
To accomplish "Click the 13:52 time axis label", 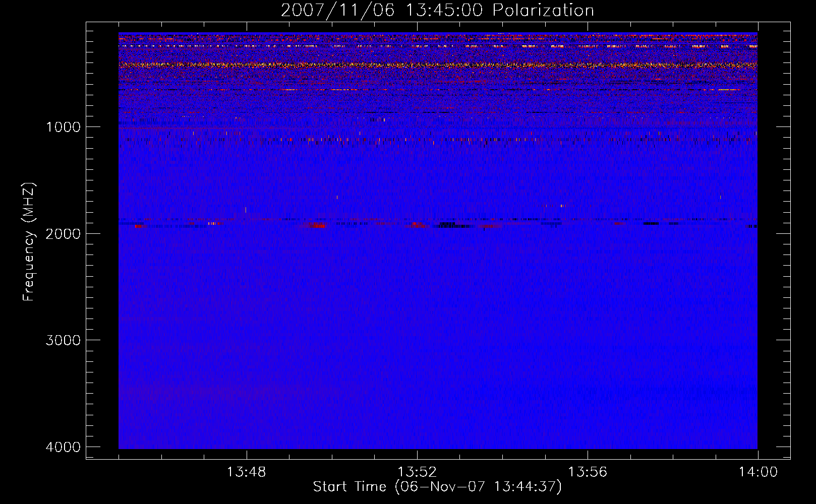I will [417, 472].
